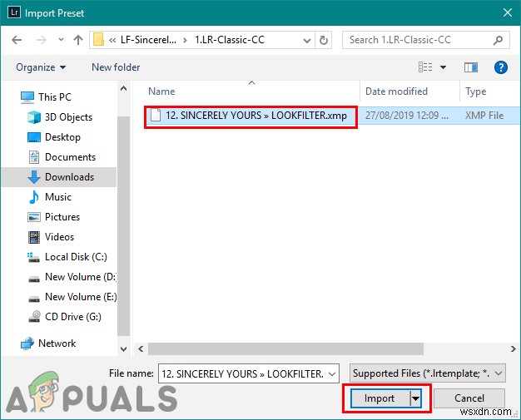Click the Import button

point(380,398)
